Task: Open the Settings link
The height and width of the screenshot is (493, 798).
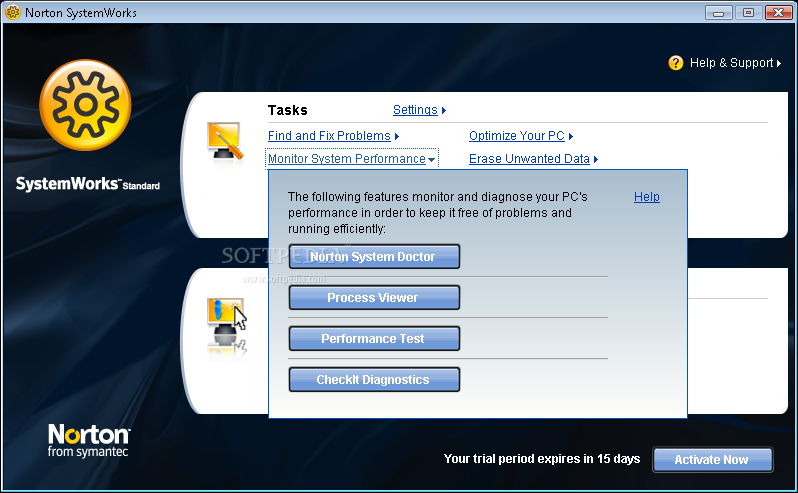Action: pyautogui.click(x=415, y=110)
